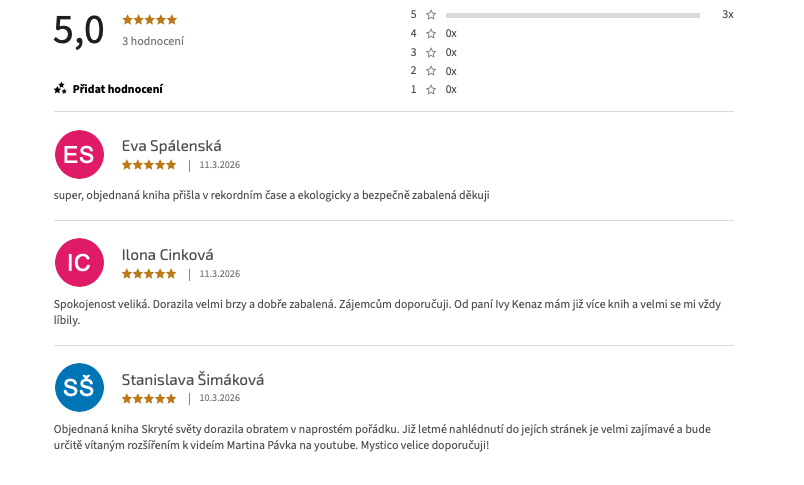Click the overall star rating beside 5,0
This screenshot has height=485, width=804.
[x=149, y=20]
